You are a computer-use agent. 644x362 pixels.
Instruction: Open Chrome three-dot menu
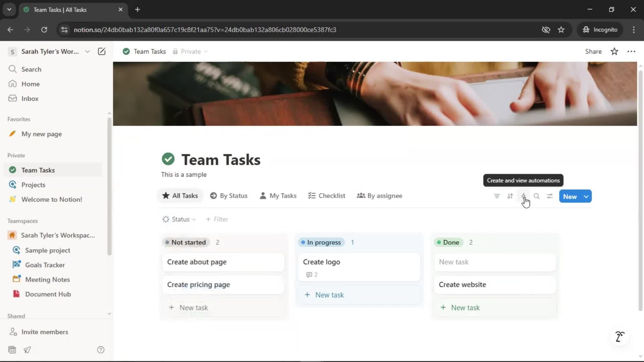[x=634, y=29]
